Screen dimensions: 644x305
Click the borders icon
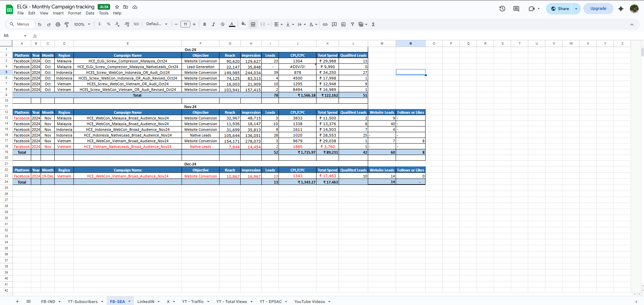pyautogui.click(x=253, y=24)
